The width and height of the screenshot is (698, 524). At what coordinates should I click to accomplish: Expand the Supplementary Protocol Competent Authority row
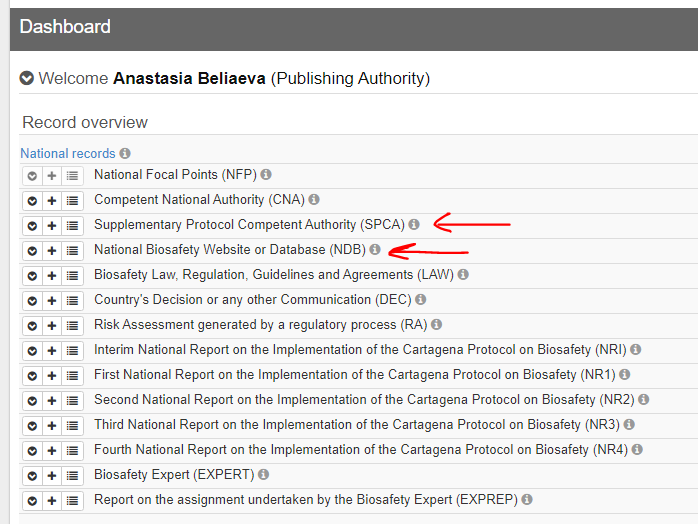coord(32,225)
